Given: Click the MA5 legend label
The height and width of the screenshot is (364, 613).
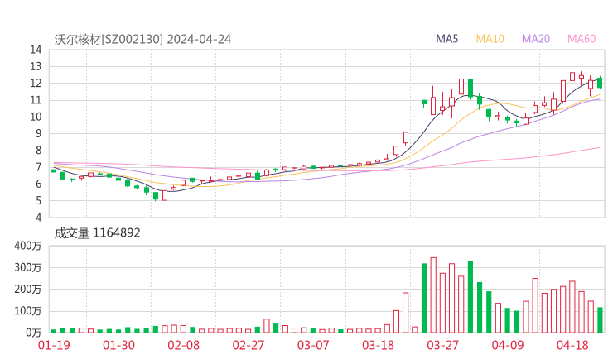Looking at the screenshot, I should [x=446, y=39].
